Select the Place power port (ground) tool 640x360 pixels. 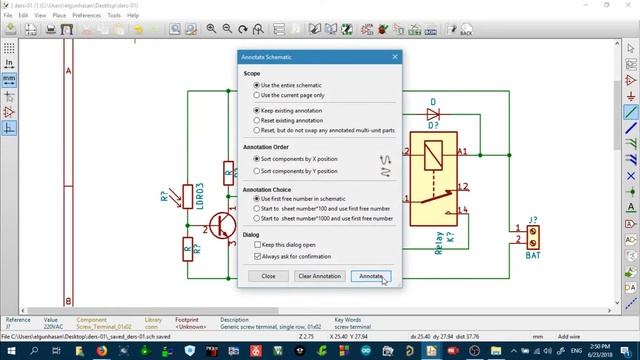631,96
